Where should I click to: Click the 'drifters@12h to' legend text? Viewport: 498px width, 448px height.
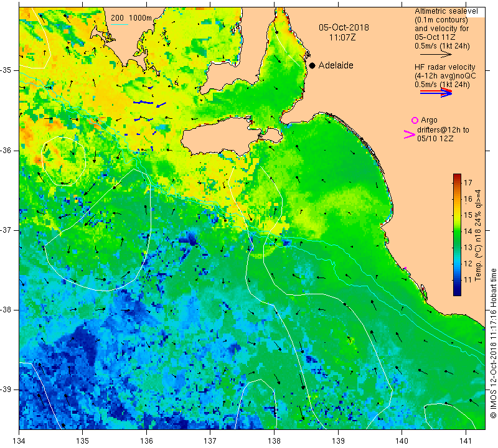tap(443, 130)
